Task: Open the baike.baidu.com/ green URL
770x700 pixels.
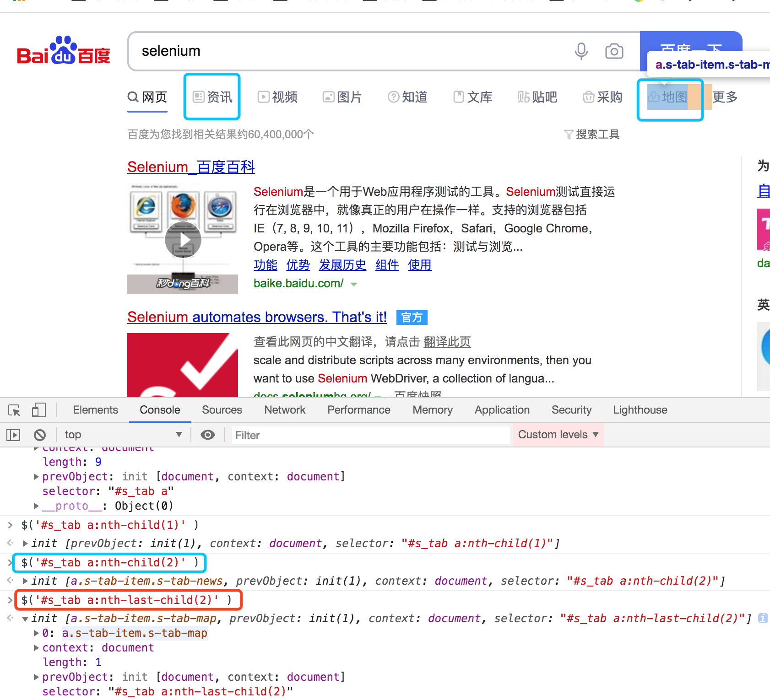Action: pos(298,284)
